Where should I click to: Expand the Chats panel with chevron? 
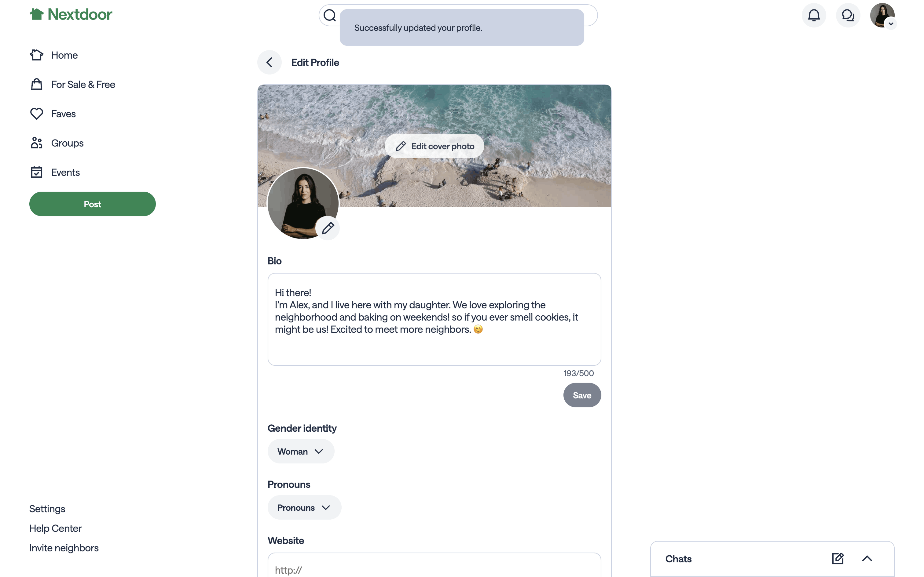[x=867, y=559]
